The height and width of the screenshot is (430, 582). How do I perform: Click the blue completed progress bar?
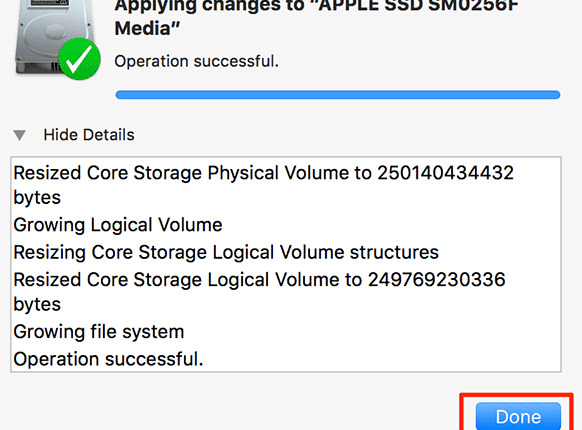point(338,95)
